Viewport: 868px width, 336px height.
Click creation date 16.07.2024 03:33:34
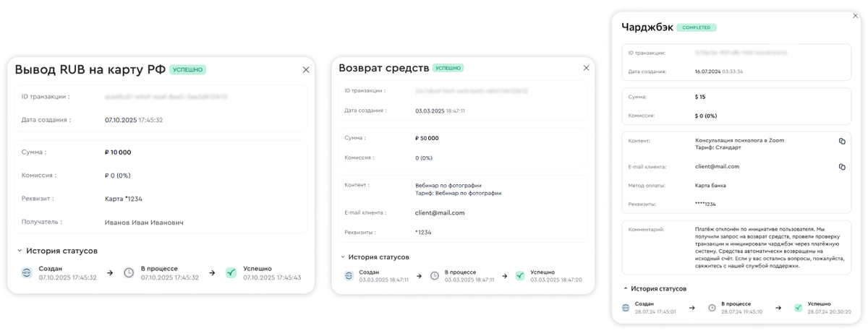(719, 72)
